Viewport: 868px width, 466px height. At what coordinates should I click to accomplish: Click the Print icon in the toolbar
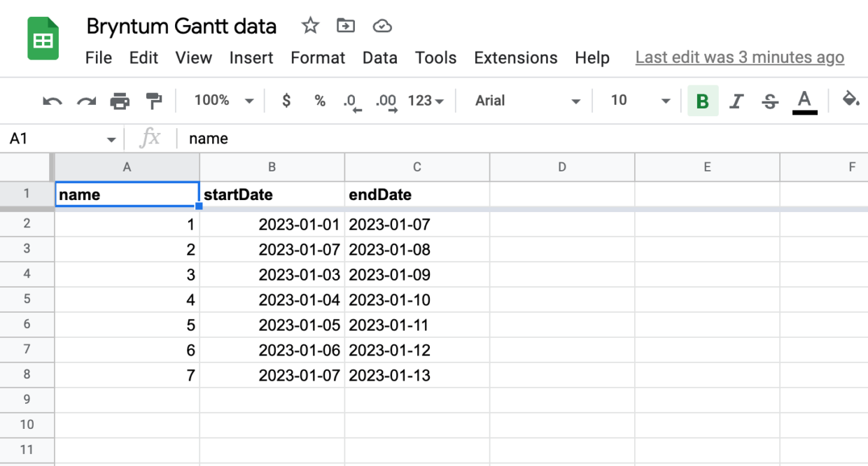tap(120, 100)
